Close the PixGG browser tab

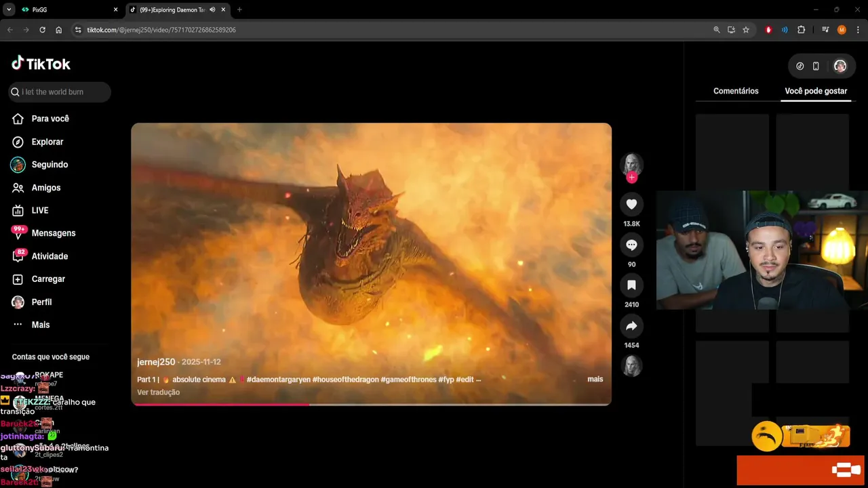coord(115,9)
